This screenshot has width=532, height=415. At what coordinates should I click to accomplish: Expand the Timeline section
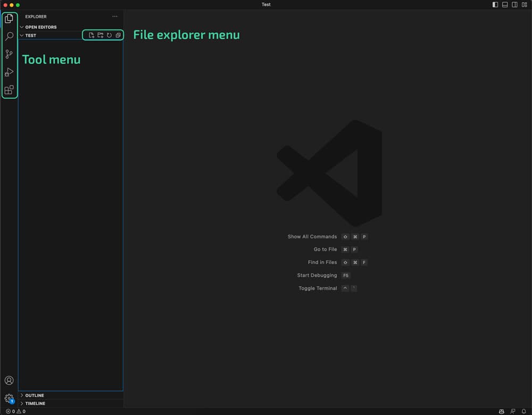coord(71,403)
